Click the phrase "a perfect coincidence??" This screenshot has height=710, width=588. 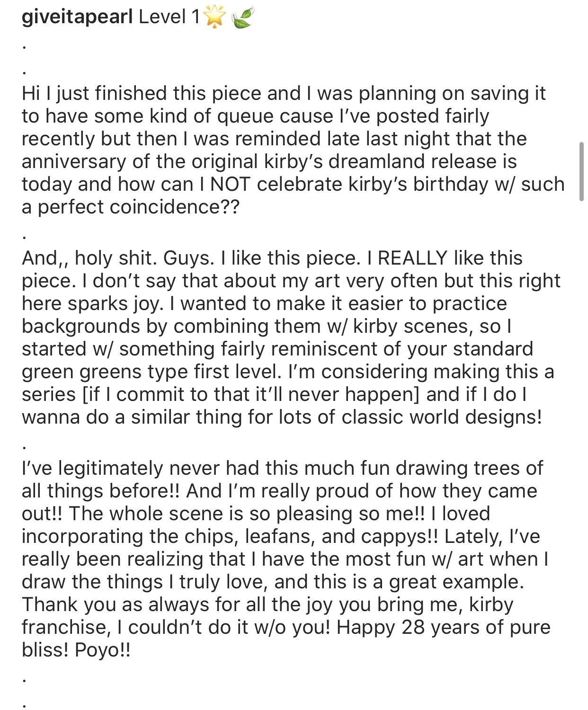click(131, 207)
